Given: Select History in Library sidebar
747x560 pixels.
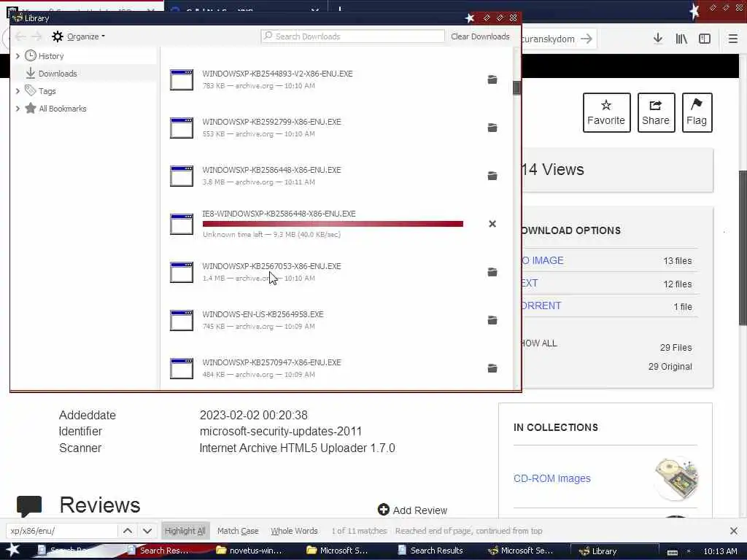Looking at the screenshot, I should point(51,55).
